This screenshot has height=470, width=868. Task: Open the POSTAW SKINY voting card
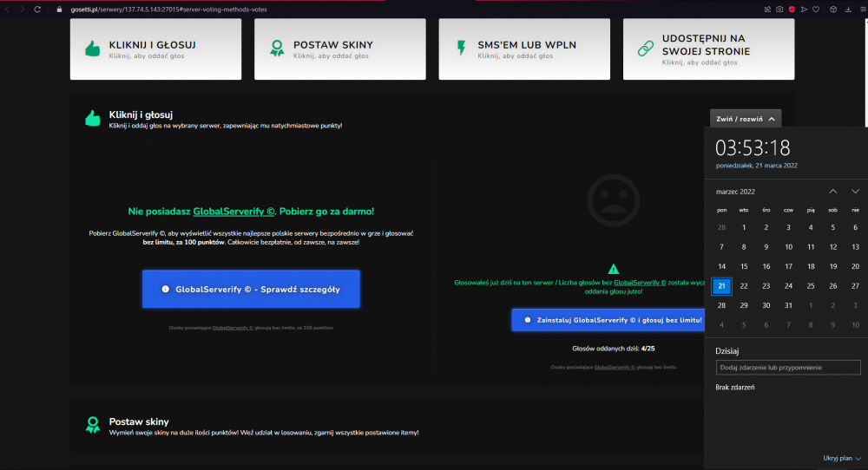tap(340, 49)
